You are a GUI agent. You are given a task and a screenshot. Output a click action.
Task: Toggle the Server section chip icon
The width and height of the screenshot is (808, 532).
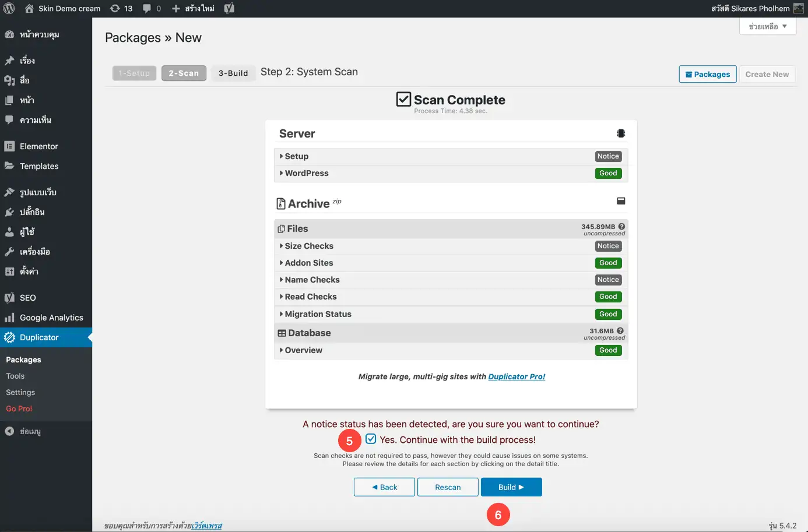621,133
